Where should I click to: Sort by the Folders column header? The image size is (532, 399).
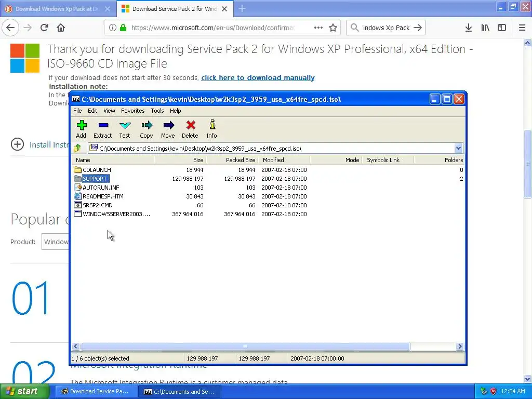click(x=440, y=160)
